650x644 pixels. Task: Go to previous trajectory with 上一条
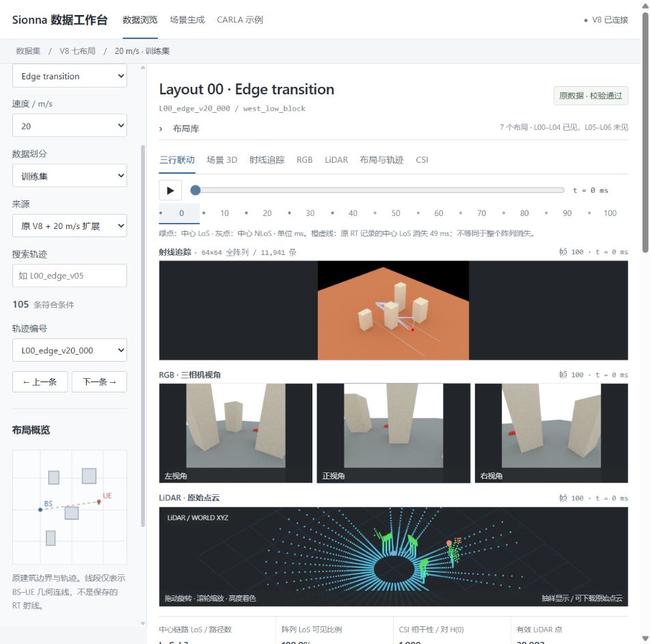coord(40,382)
